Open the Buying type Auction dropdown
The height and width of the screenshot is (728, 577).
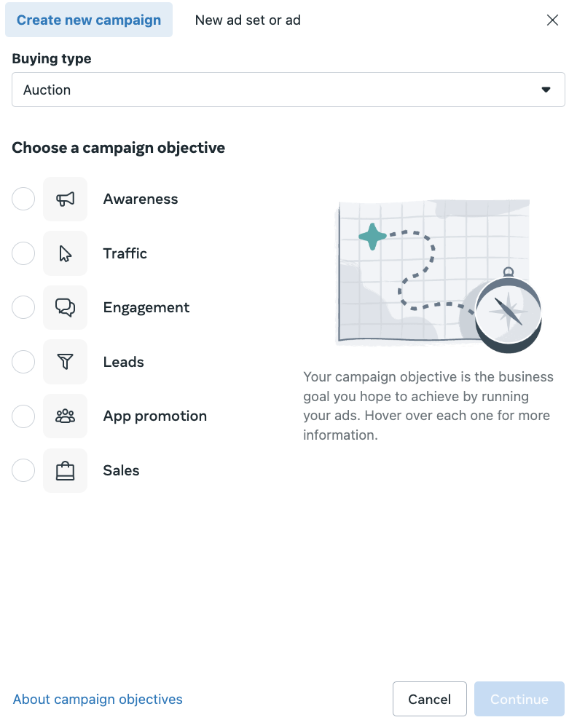(x=288, y=90)
